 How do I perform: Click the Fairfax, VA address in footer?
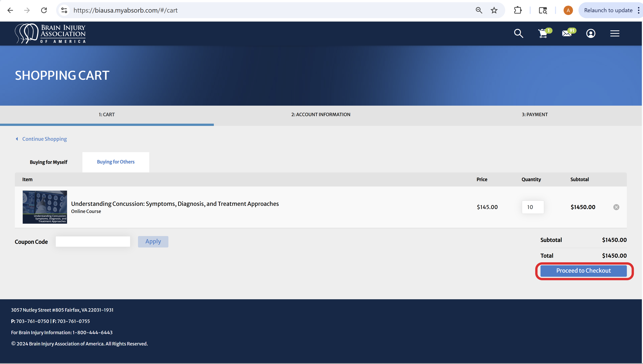(x=62, y=310)
